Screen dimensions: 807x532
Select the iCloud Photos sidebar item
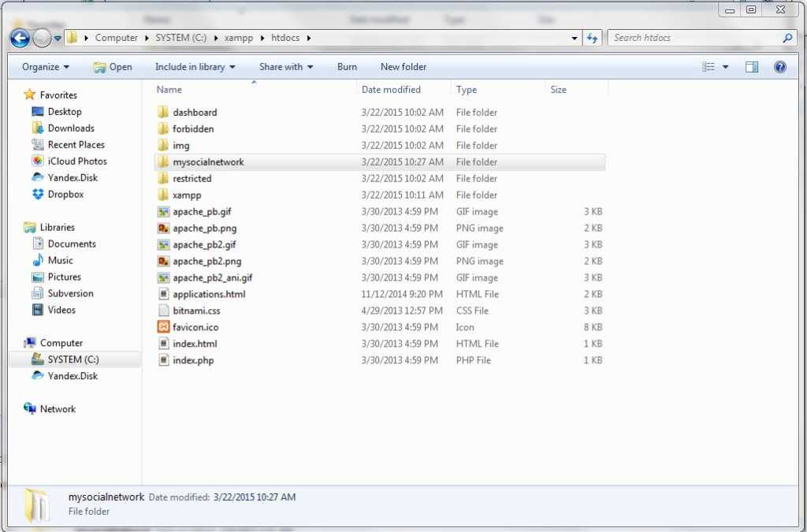pyautogui.click(x=76, y=161)
